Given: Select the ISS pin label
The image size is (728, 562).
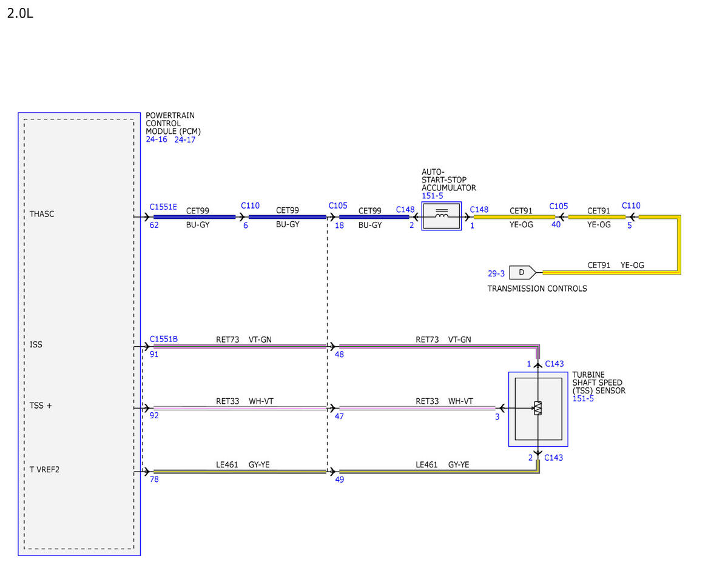Looking at the screenshot, I should point(36,344).
